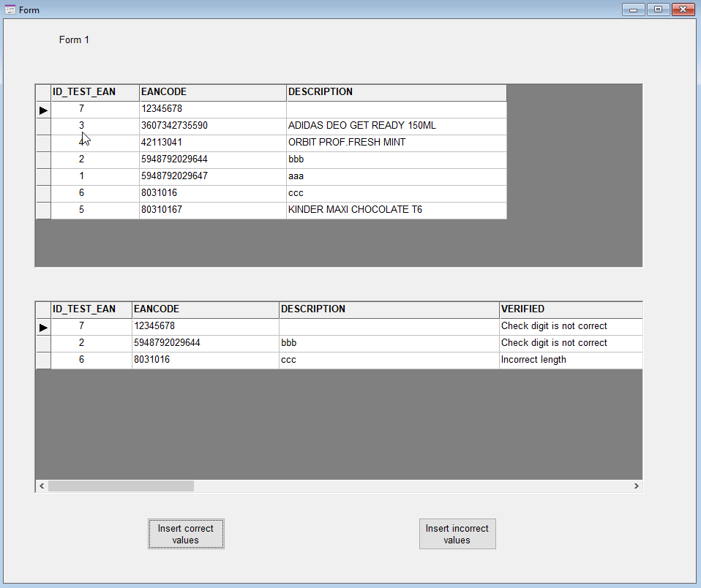Click the Insert incorrect values button

coord(457,534)
